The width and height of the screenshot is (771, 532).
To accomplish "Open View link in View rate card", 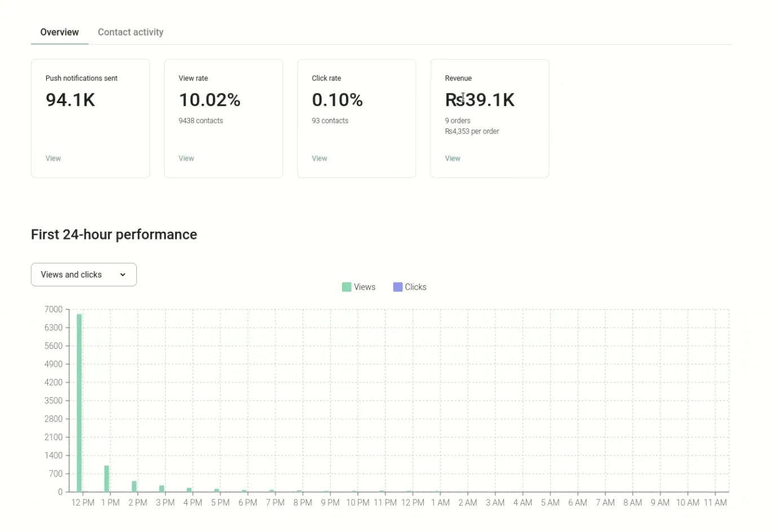I will pos(186,158).
